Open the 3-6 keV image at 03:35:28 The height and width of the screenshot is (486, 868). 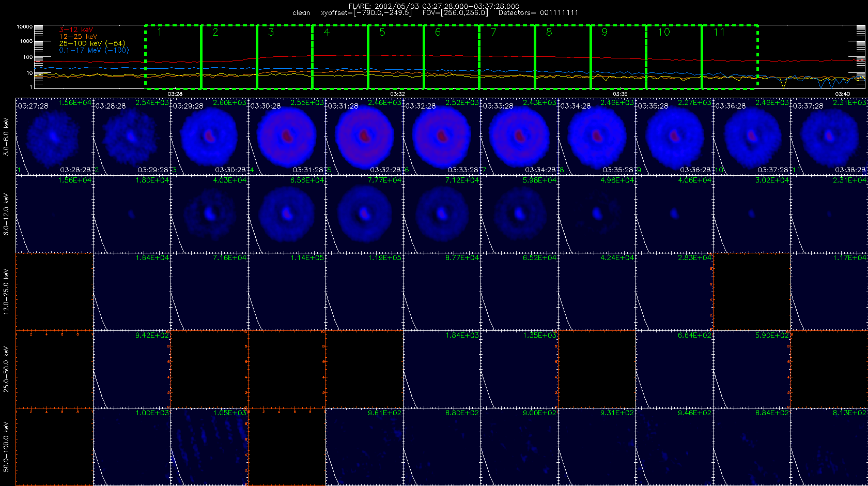pos(675,136)
